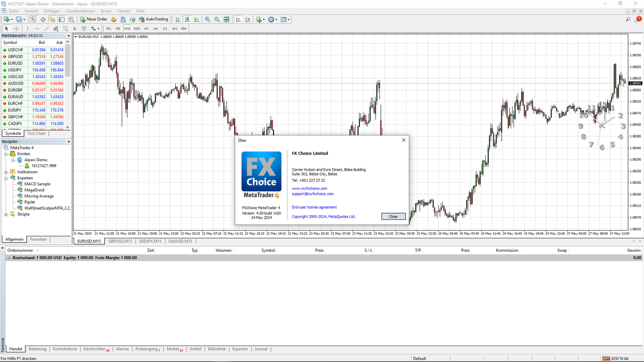Click the Data Window crosshair icon
Viewport: 644px width, 362px height.
coord(43,19)
